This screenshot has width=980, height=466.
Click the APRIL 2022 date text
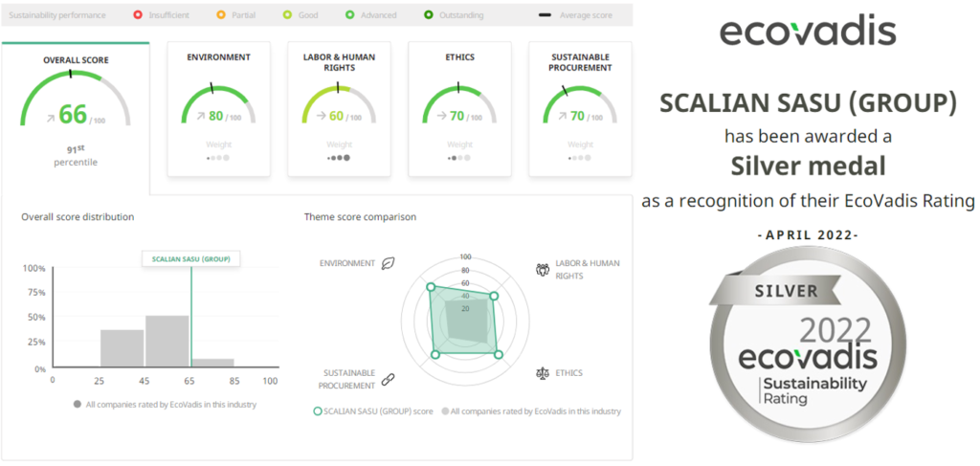click(808, 235)
